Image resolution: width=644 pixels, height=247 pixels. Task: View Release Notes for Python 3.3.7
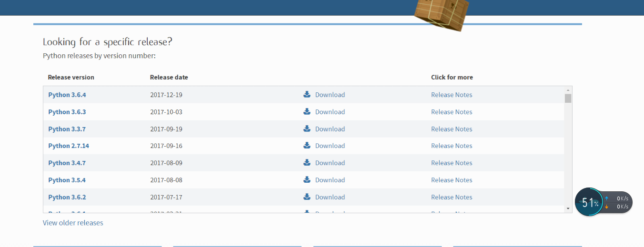click(x=452, y=129)
